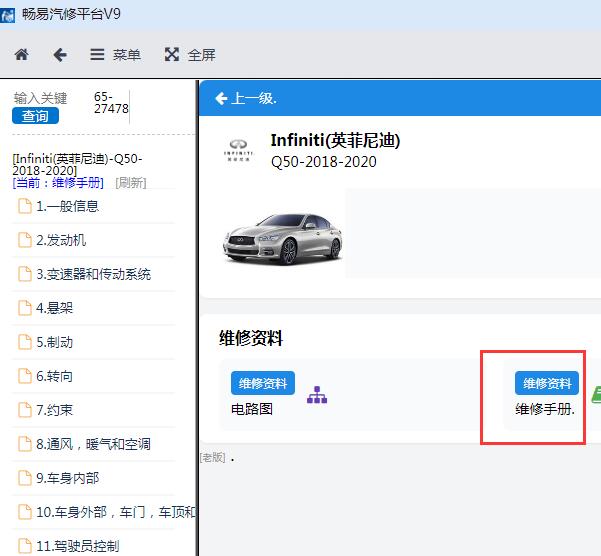
Task: Open the 维修手册 repair manual entry
Action: coord(545,409)
